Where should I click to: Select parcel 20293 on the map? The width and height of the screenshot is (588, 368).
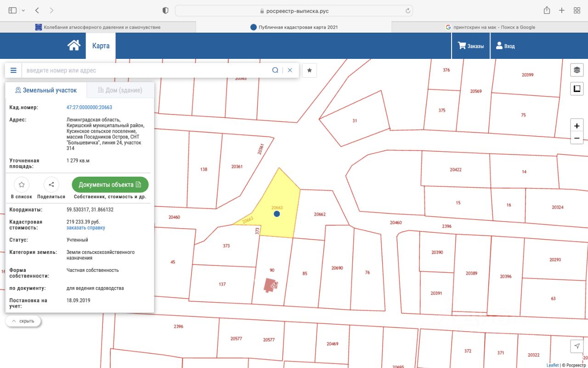pyautogui.click(x=555, y=260)
